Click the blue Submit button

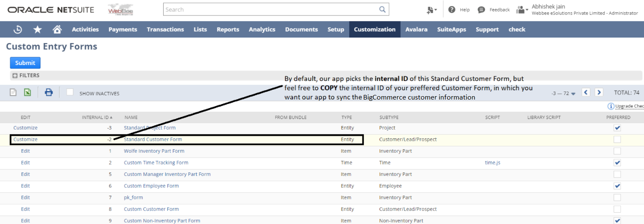25,63
